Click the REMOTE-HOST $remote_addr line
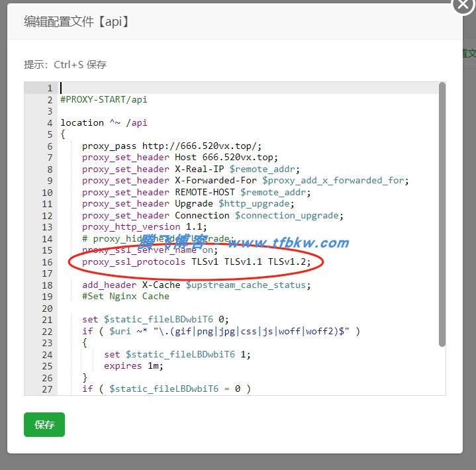476x470 pixels. click(x=197, y=193)
